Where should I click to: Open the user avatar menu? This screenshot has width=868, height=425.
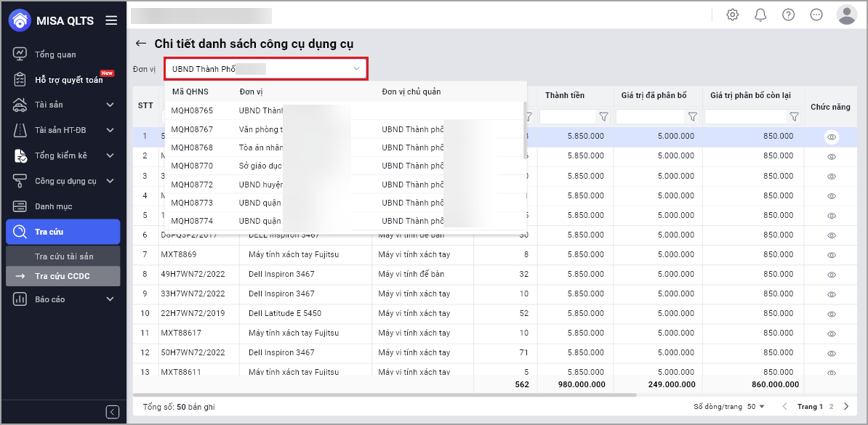[847, 15]
